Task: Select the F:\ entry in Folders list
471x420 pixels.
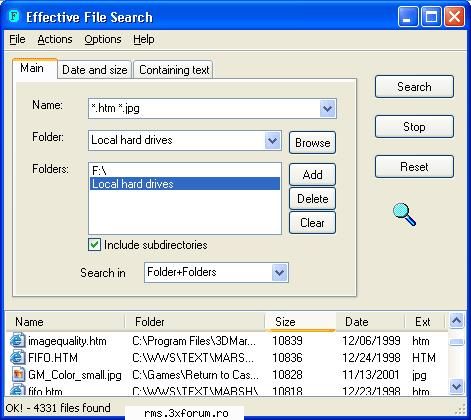Action: point(185,170)
